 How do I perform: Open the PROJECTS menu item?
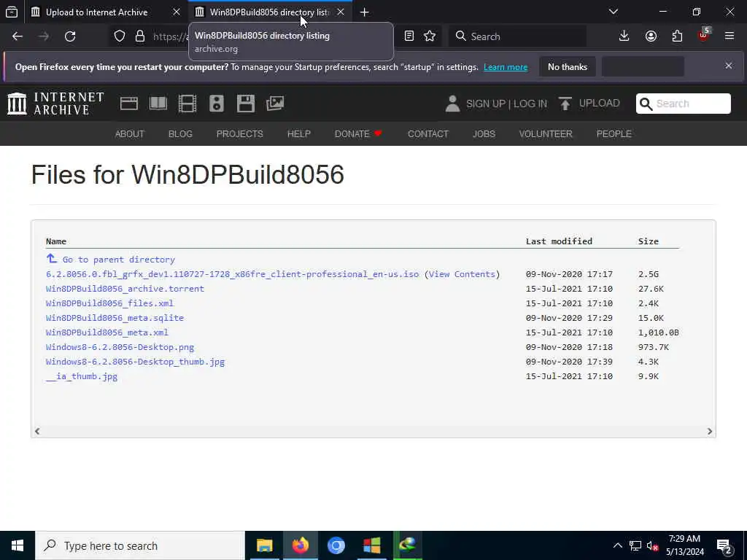click(x=239, y=134)
